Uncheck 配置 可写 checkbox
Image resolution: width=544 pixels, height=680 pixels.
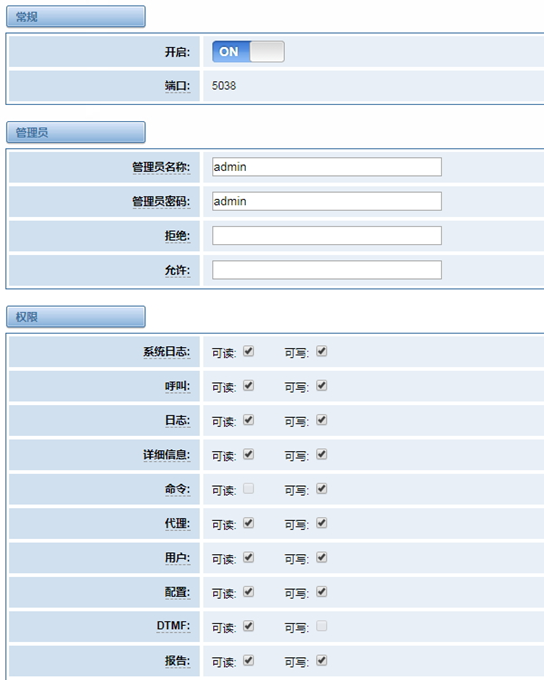321,592
